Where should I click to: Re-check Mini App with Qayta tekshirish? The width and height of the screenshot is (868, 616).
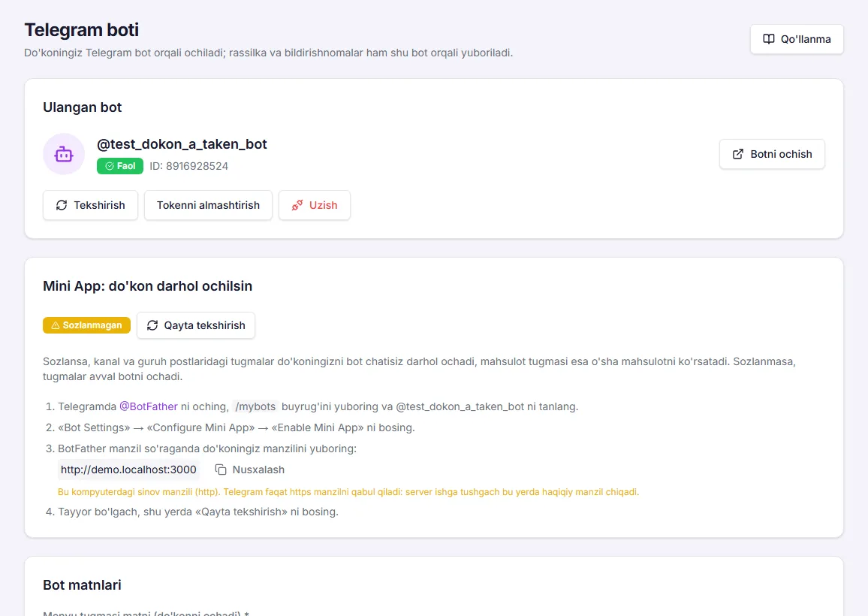pos(196,325)
